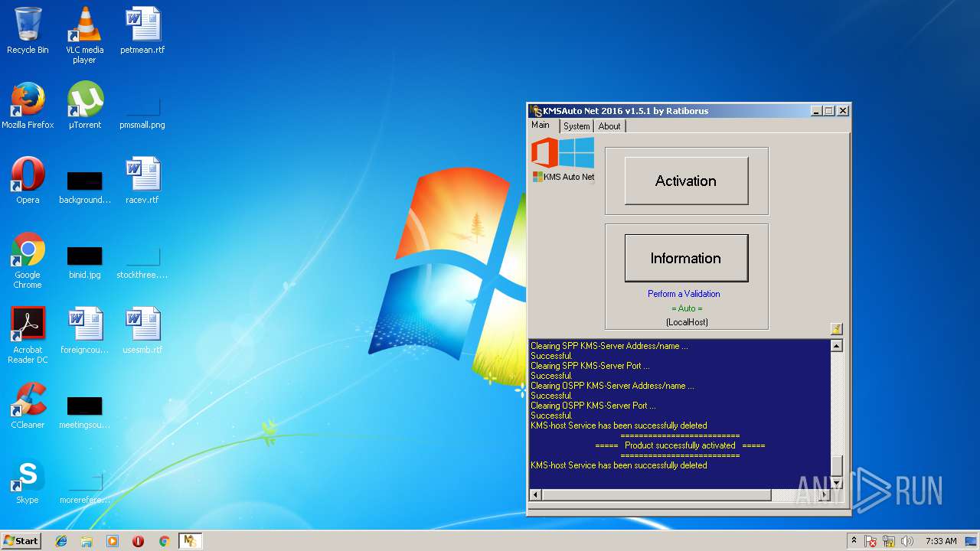The height and width of the screenshot is (551, 980).
Task: Maximize the KMSAuto Net window
Action: 828,111
